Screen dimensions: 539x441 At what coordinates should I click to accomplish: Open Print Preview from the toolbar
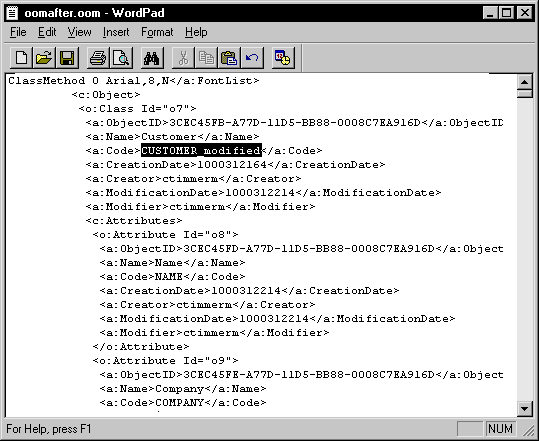click(x=121, y=58)
